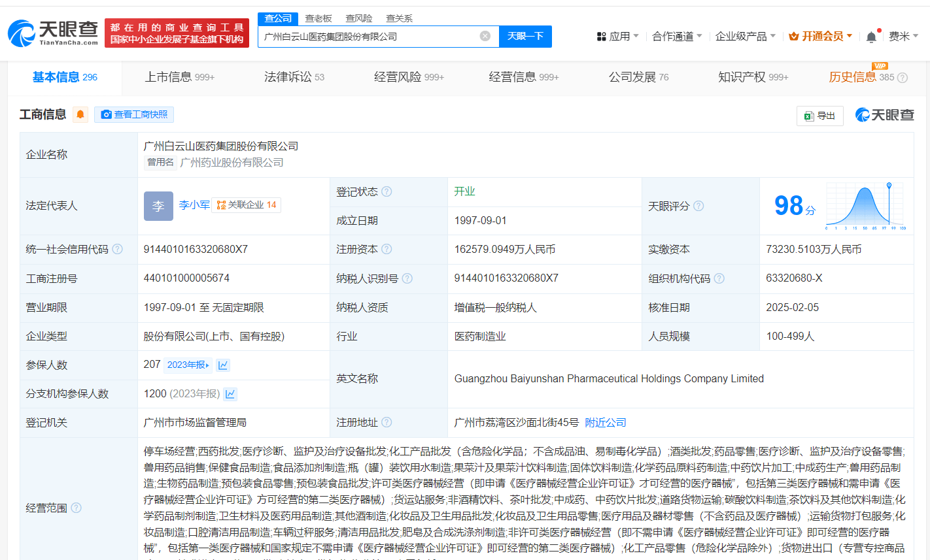Switch to the 经营风险 tab
This screenshot has width=930, height=560.
[x=409, y=77]
